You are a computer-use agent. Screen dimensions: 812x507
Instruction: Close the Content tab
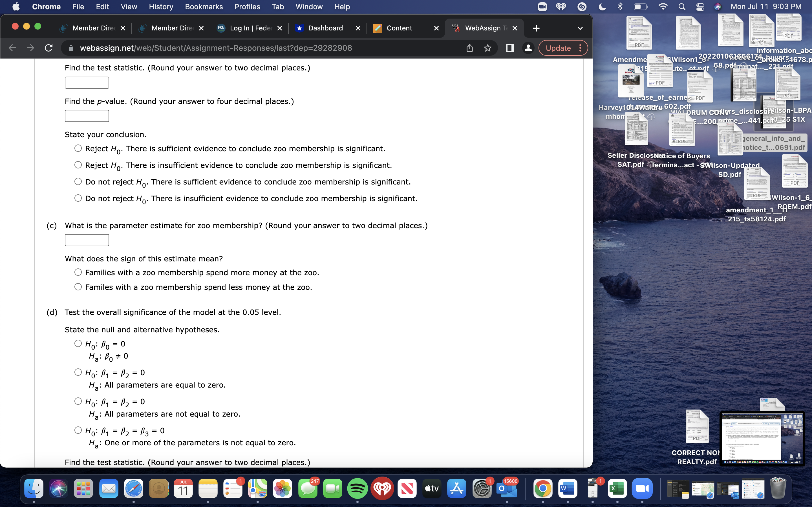point(436,28)
